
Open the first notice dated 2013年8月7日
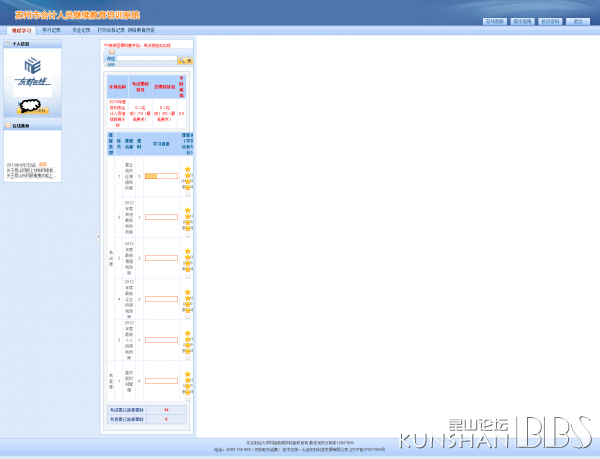(23, 165)
